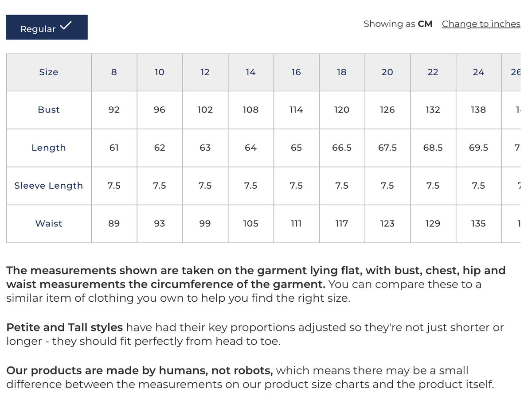Screen dimensions: 532x408
Task: Click bust value 138 for size 24
Action: tap(478, 110)
